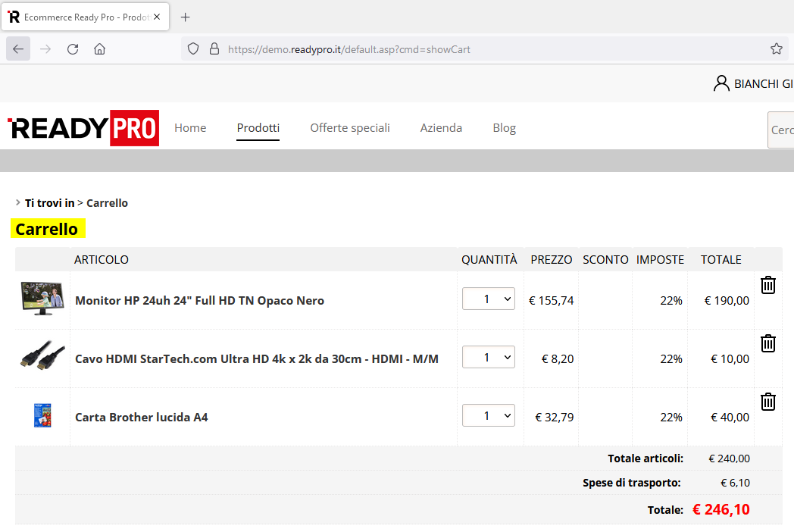Click the HDMI cable product thumbnail

tap(42, 355)
